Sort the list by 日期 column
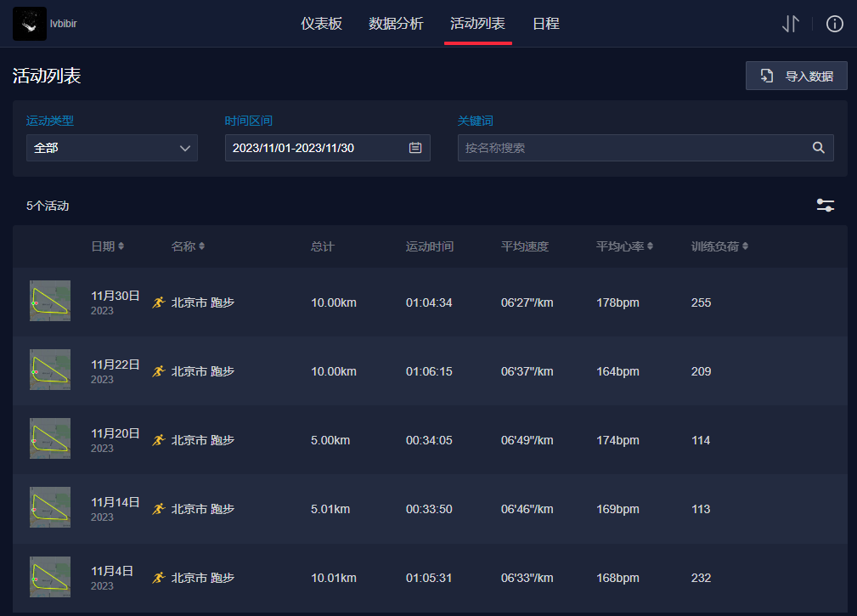This screenshot has width=857, height=616. click(107, 246)
